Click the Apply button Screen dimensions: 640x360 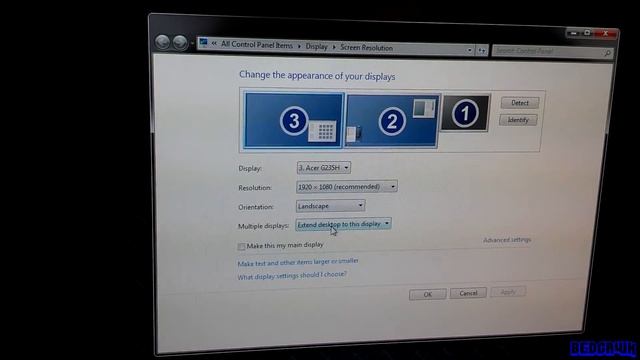[508, 292]
